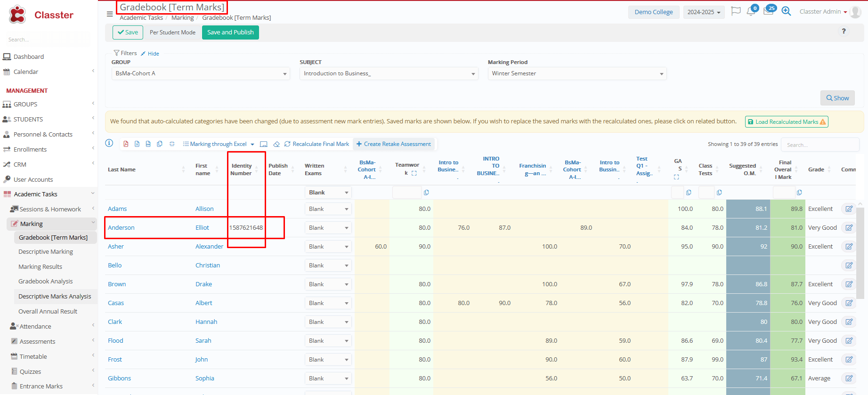Click the eraser icon in toolbar
Image resolution: width=868 pixels, height=395 pixels.
click(x=276, y=144)
